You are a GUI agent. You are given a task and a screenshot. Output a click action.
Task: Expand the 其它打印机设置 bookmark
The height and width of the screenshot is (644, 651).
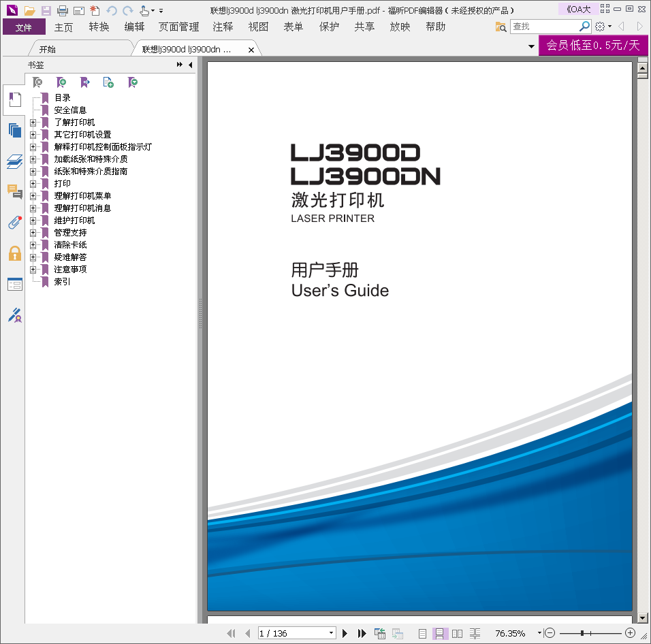[x=33, y=134]
